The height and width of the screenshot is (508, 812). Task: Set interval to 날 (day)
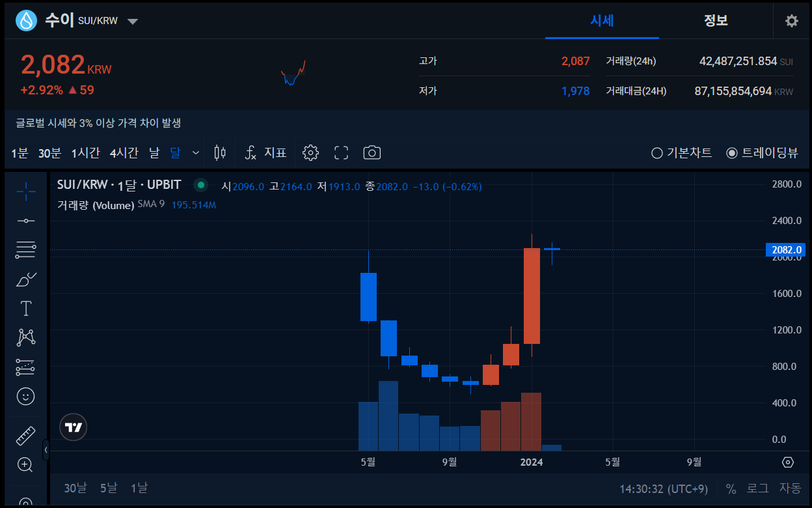(x=154, y=153)
